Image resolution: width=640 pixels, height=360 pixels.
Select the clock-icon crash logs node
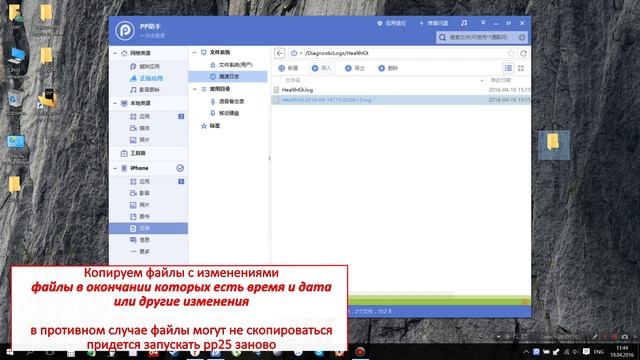click(228, 76)
